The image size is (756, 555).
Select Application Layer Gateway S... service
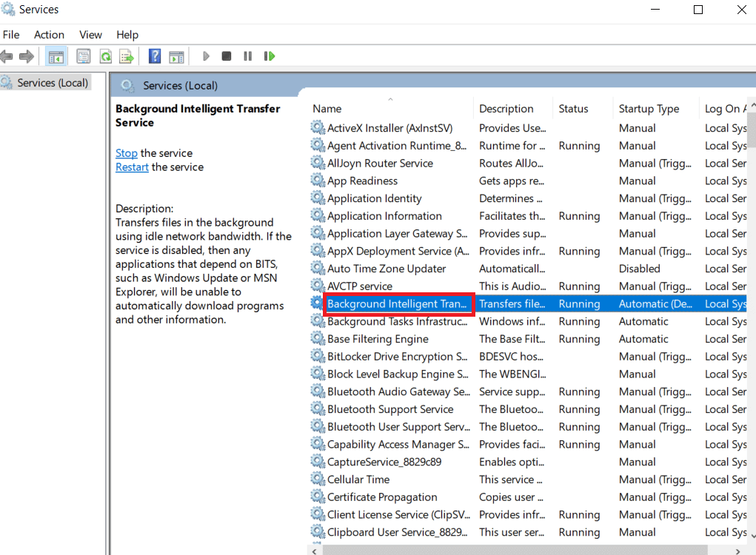tap(398, 234)
